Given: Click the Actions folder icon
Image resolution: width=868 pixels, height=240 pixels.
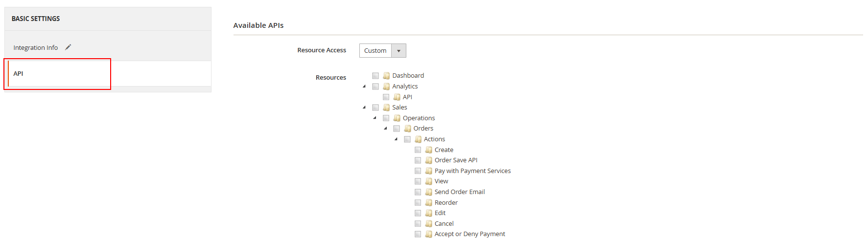Looking at the screenshot, I should [418, 139].
